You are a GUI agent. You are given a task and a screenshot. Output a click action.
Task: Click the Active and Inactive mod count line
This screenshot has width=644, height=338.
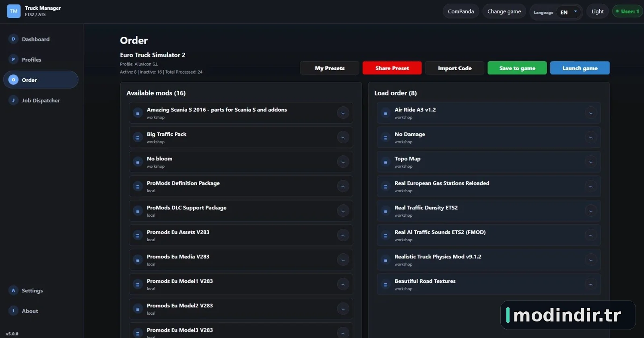[161, 72]
